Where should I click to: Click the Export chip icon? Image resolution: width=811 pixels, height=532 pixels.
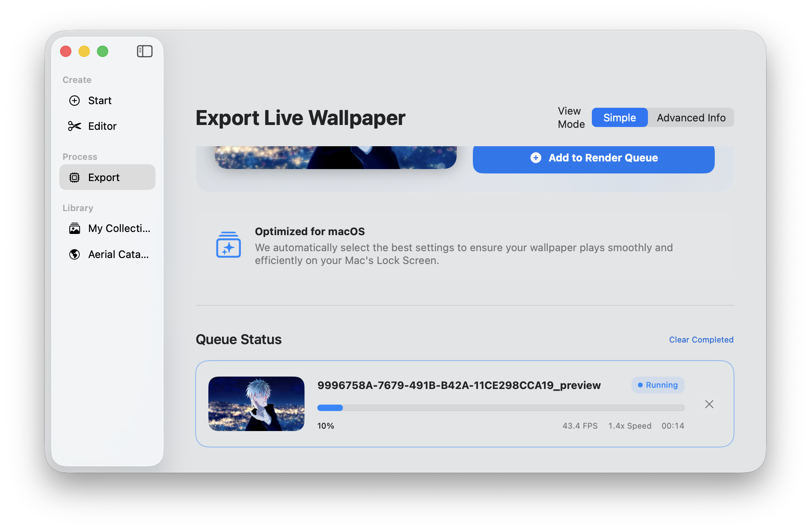pos(75,177)
